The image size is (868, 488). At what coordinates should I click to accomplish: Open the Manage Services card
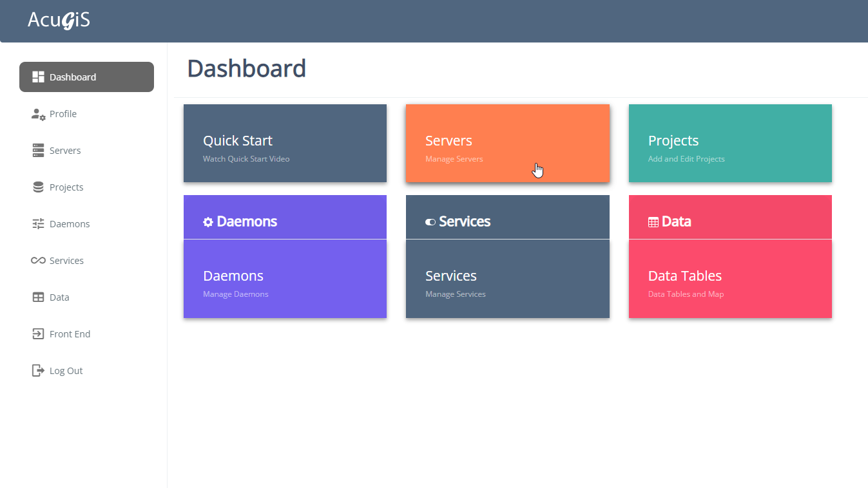(x=507, y=279)
